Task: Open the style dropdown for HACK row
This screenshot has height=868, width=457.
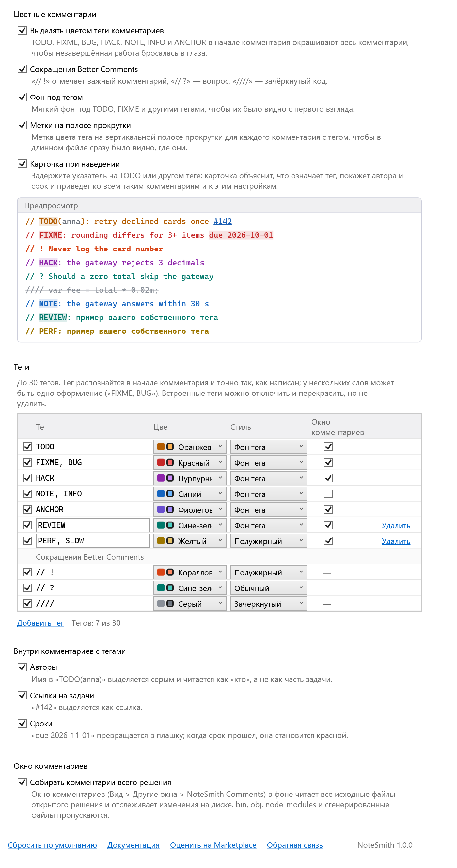Action: [x=269, y=478]
